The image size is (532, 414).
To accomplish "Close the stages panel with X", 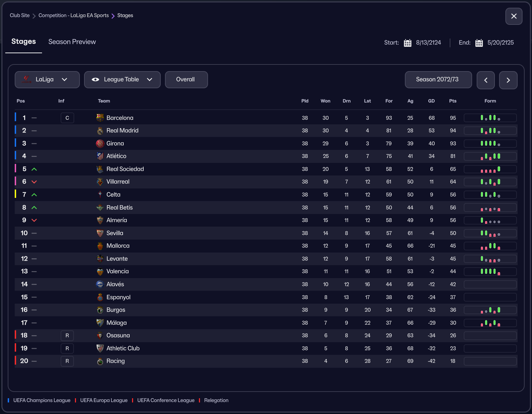I will pos(514,16).
